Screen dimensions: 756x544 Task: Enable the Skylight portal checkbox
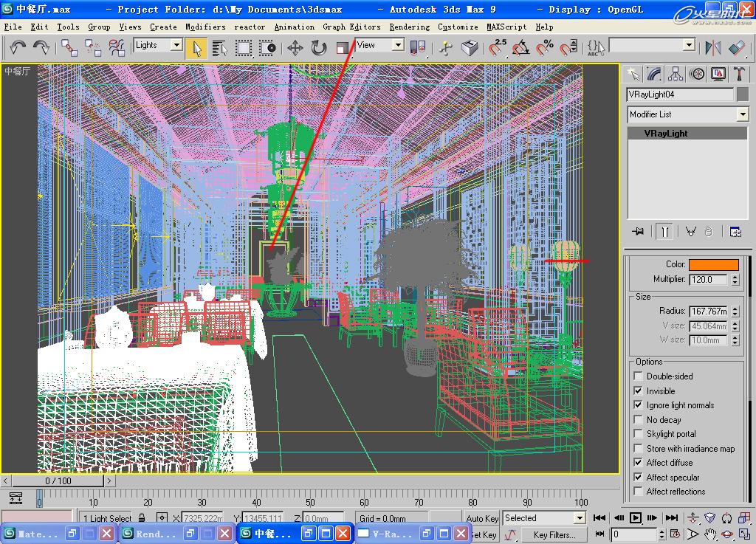coord(638,434)
